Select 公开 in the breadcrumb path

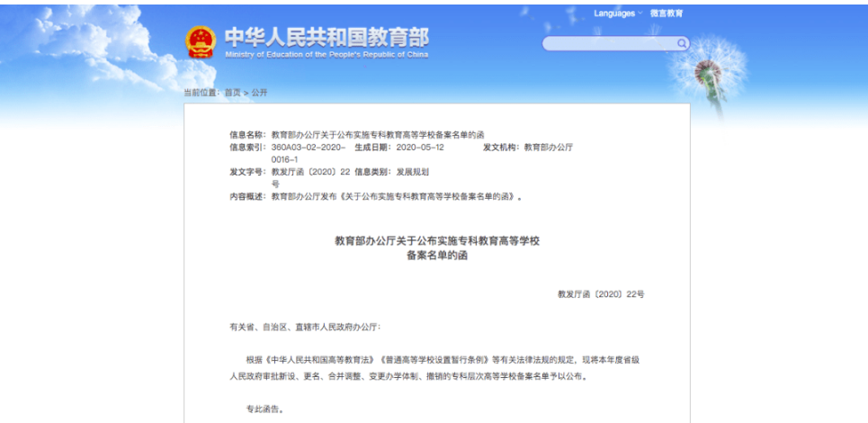259,93
